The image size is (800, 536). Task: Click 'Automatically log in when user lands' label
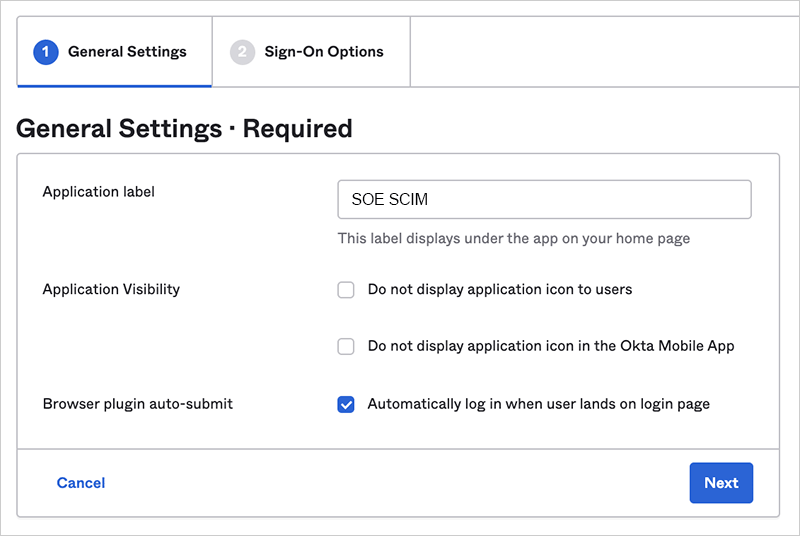click(x=538, y=404)
